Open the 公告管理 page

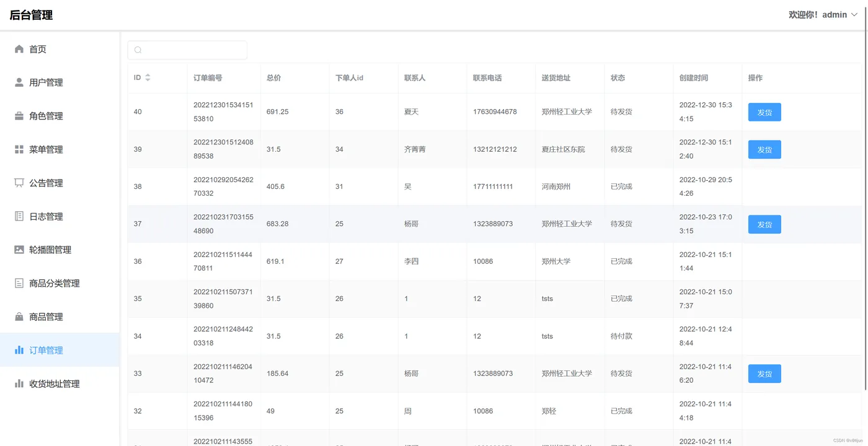point(60,183)
